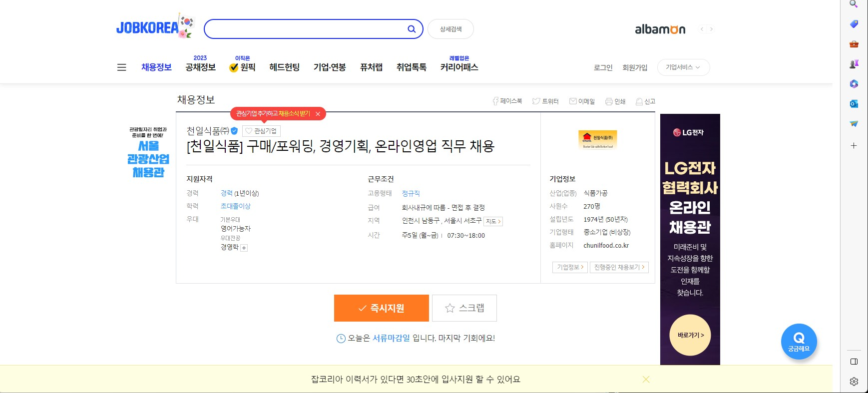Screen dimensions: 868x393
Task: Click the chunilfood.co.kr homepage link
Action: (606, 245)
